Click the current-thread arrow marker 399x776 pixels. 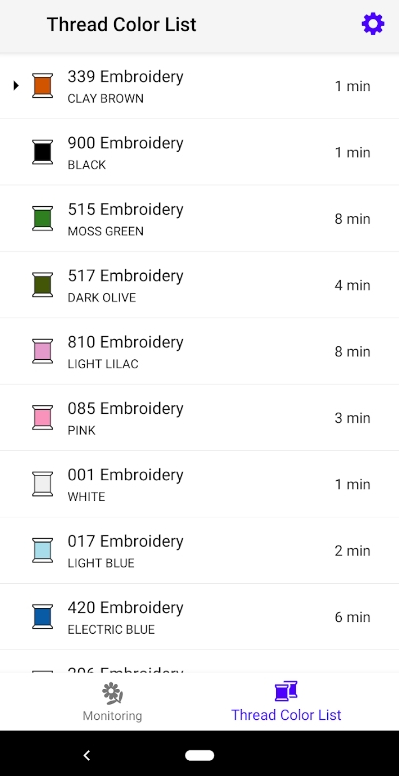[16, 85]
